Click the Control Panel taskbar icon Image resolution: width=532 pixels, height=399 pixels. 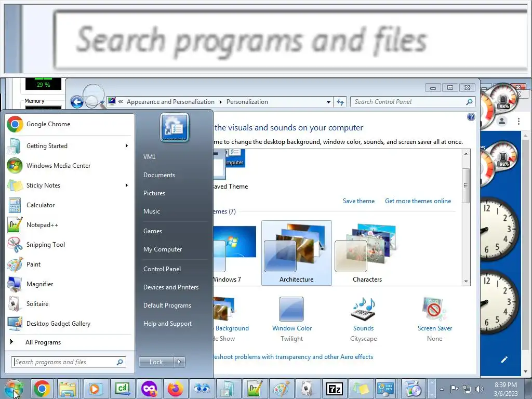(x=386, y=389)
